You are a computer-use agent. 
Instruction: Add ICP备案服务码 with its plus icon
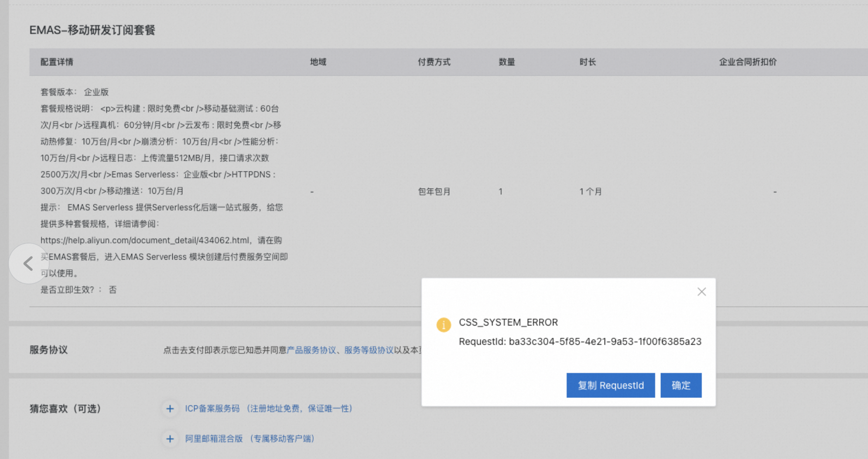coord(170,409)
